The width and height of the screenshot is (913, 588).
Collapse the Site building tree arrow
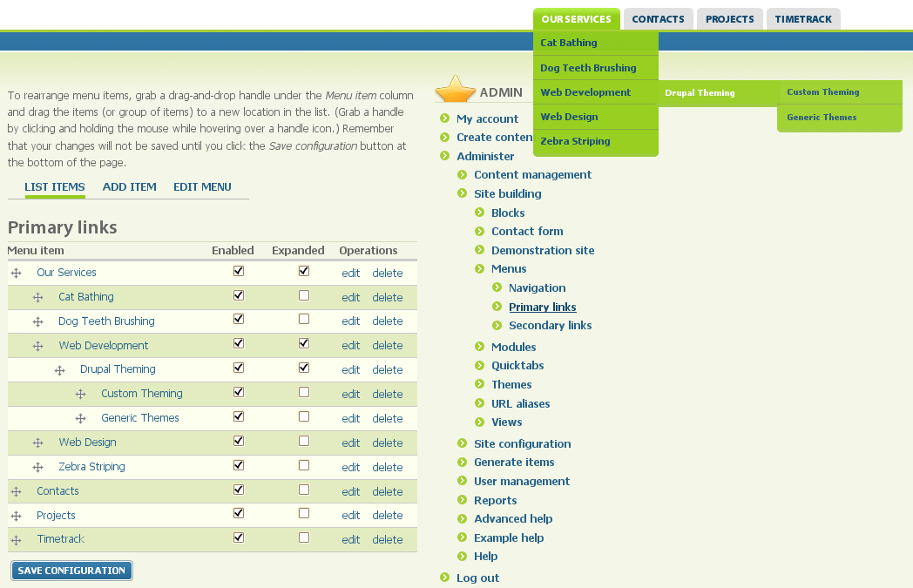pos(463,194)
